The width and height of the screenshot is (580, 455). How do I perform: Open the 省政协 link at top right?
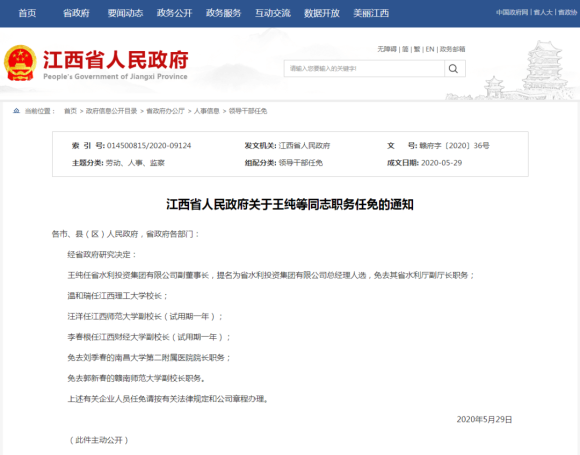(x=567, y=12)
